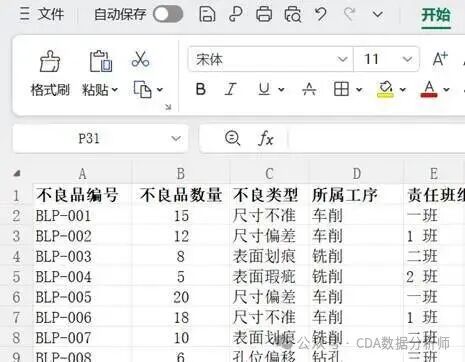Select cell BLP-006
The height and width of the screenshot is (362, 465).
tap(82, 317)
